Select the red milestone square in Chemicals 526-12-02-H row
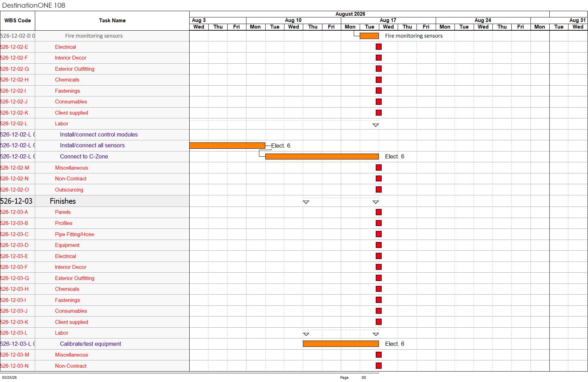Screen dimensions: 588x382 point(379,80)
